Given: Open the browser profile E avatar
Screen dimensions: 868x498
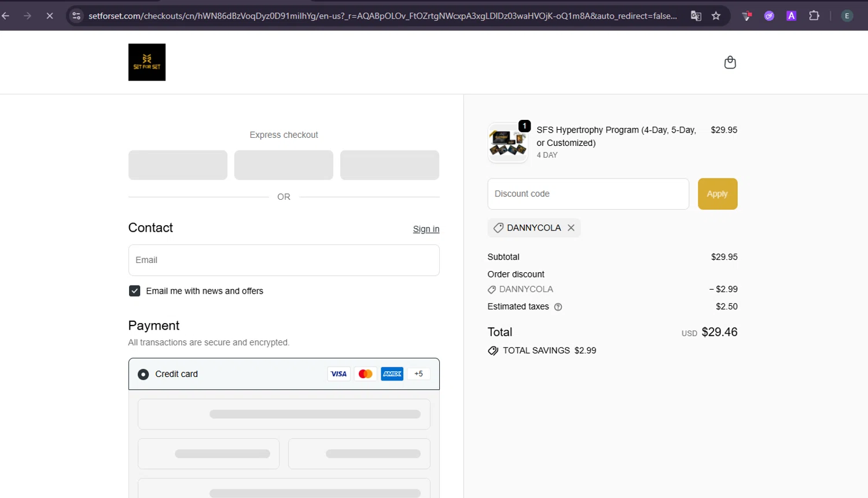Looking at the screenshot, I should tap(847, 16).
